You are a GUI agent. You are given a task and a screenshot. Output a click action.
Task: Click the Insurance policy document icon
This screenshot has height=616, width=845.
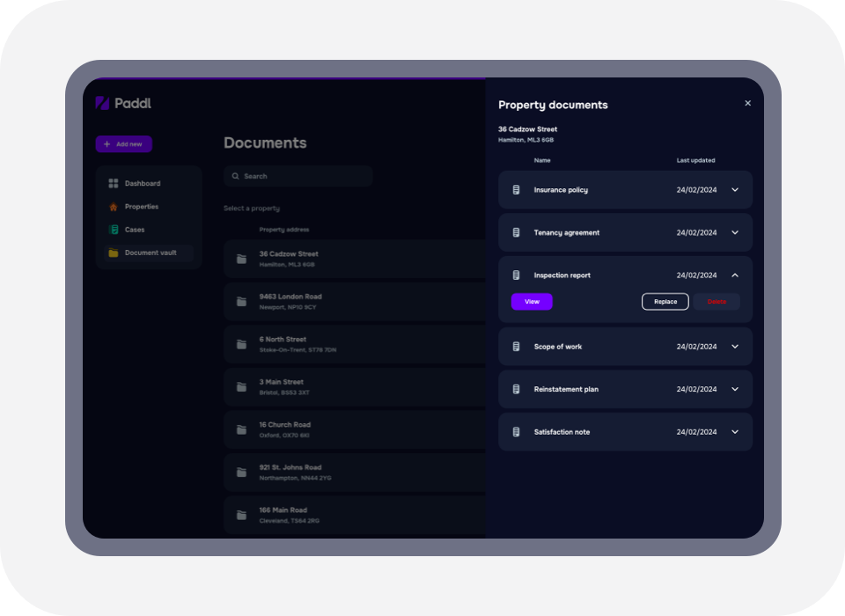517,189
